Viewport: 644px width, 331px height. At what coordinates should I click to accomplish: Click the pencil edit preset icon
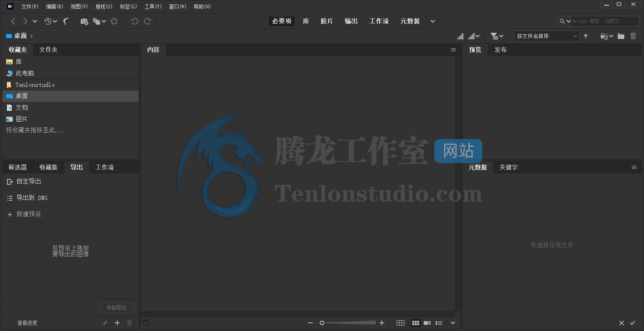[x=105, y=323]
